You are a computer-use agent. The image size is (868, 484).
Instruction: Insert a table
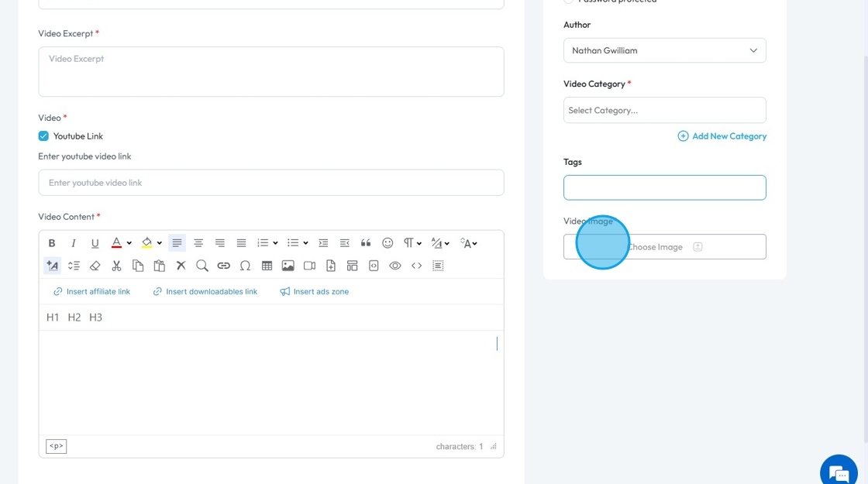click(267, 266)
